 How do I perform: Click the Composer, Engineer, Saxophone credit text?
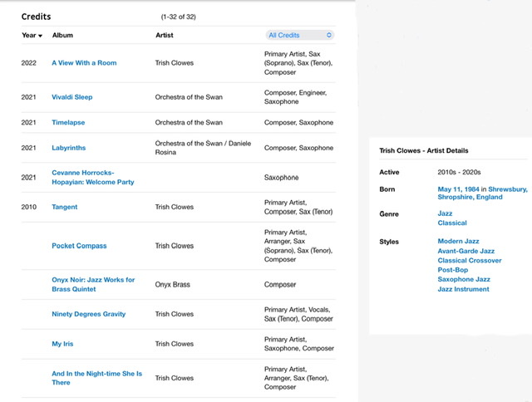tap(295, 97)
